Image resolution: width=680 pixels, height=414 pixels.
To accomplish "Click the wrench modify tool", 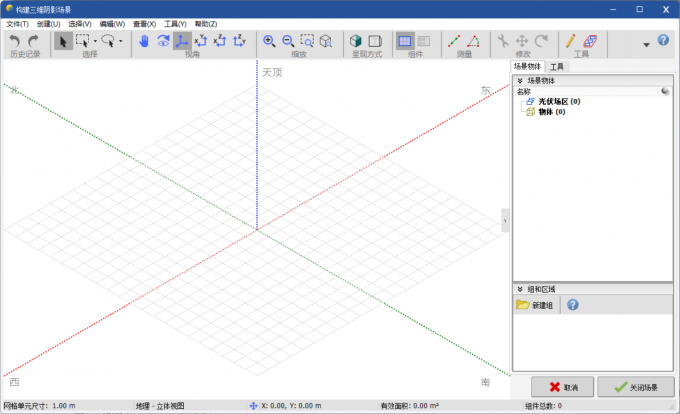I will point(503,41).
